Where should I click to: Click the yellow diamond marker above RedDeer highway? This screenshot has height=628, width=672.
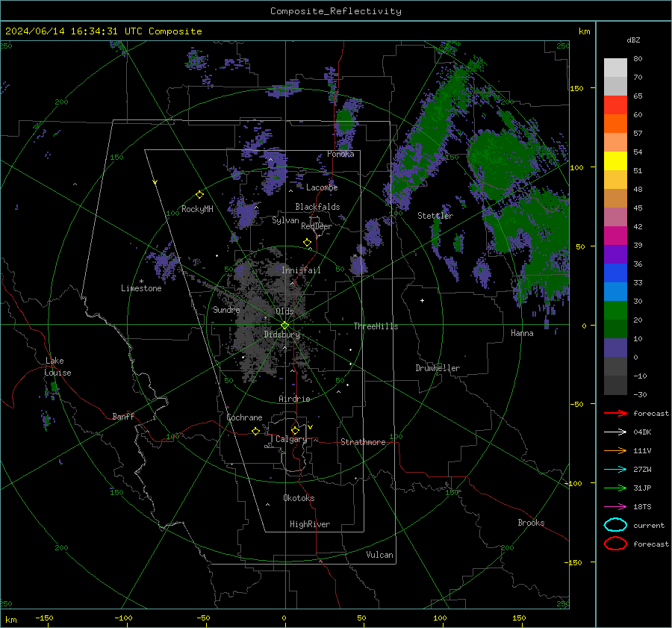click(x=307, y=243)
